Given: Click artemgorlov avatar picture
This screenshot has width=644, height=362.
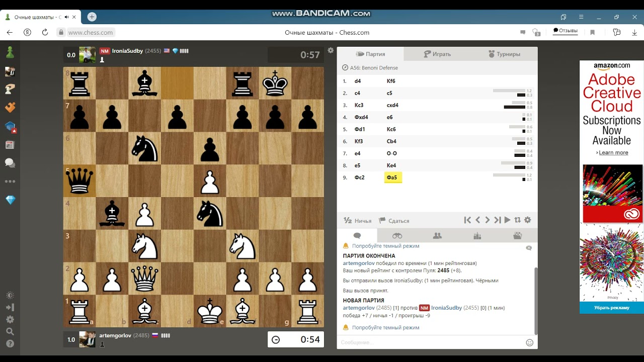Looking at the screenshot, I should [88, 339].
